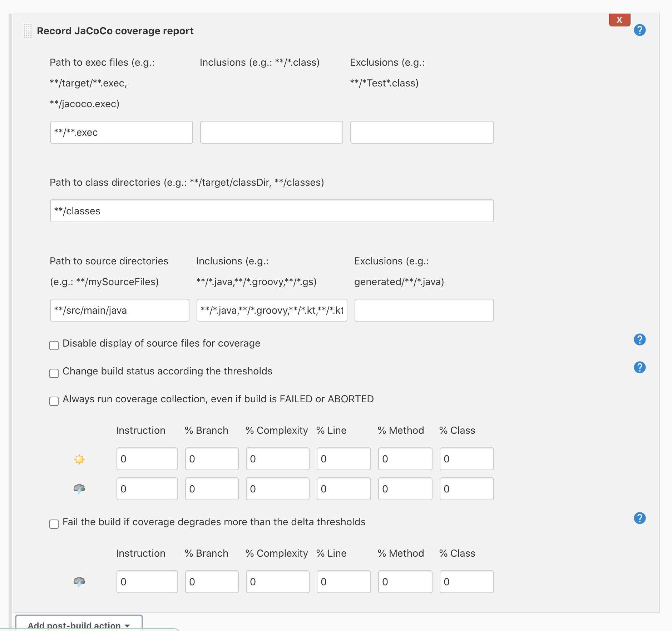Click the sunny weather threshold icon

pos(79,459)
